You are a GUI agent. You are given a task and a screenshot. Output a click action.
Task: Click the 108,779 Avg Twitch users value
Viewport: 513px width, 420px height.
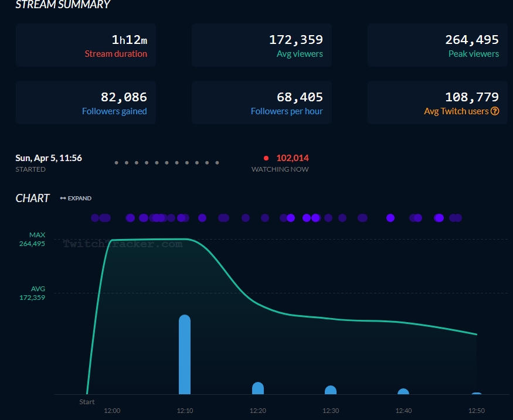point(472,97)
